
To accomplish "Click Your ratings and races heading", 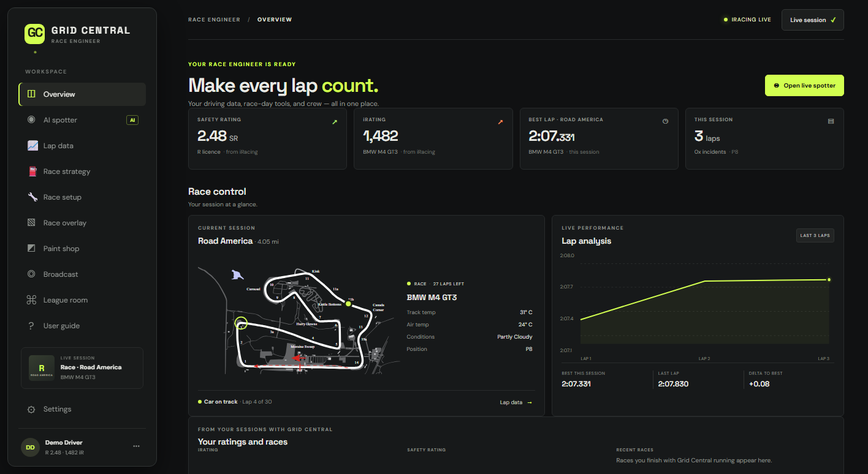I will coord(243,442).
